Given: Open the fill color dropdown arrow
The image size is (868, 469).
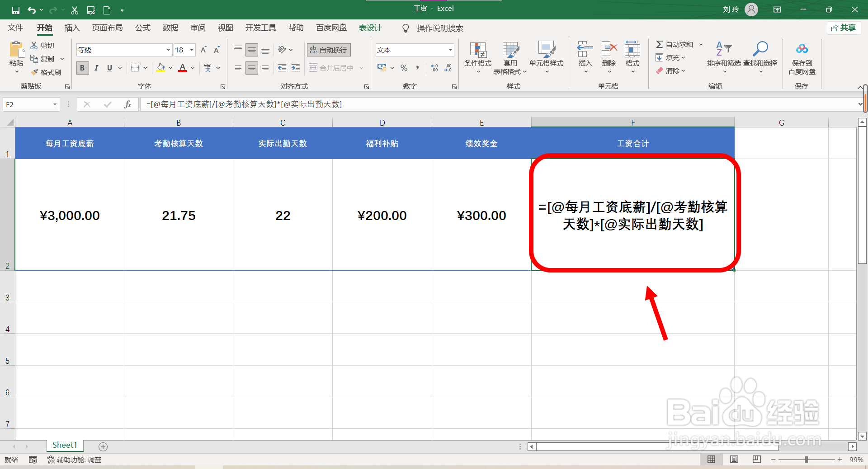Looking at the screenshot, I should pos(170,68).
